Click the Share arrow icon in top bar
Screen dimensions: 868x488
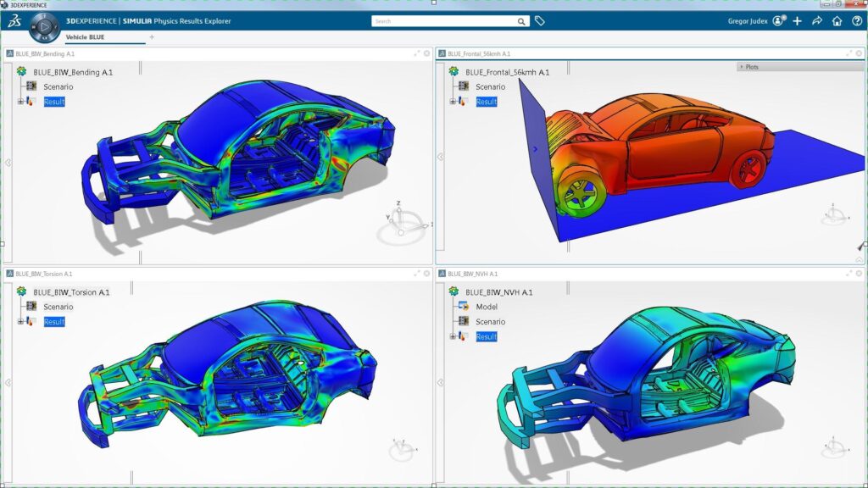coord(817,21)
